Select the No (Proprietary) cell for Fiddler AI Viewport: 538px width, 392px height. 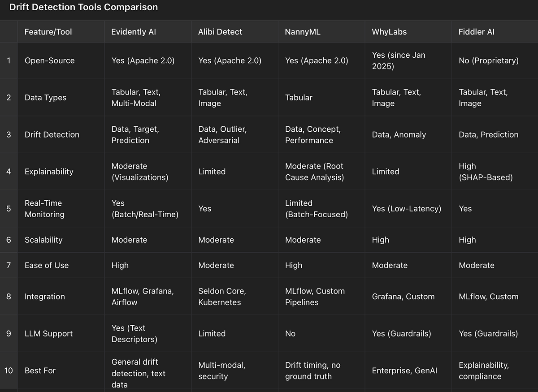[x=489, y=60]
